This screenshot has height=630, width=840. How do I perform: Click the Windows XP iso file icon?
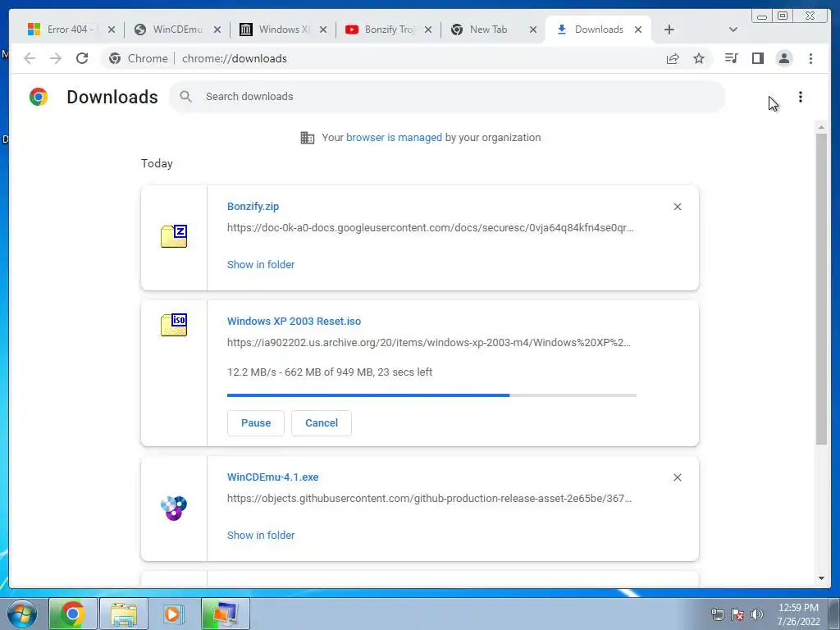tap(174, 325)
